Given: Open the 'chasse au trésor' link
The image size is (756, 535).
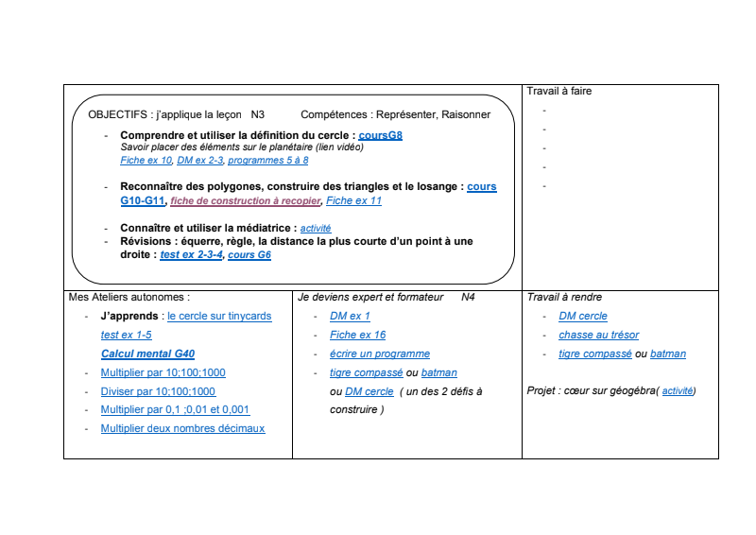Looking at the screenshot, I should point(598,335).
